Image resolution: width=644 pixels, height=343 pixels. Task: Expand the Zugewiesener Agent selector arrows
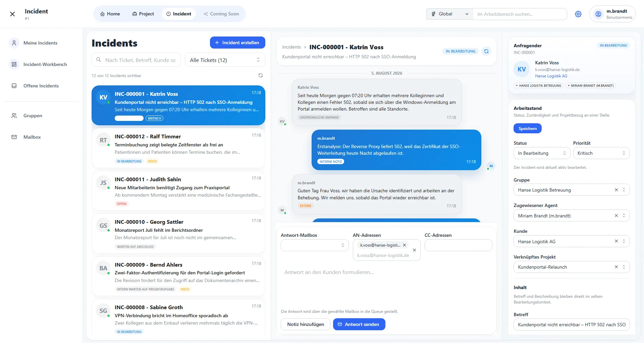pos(624,216)
